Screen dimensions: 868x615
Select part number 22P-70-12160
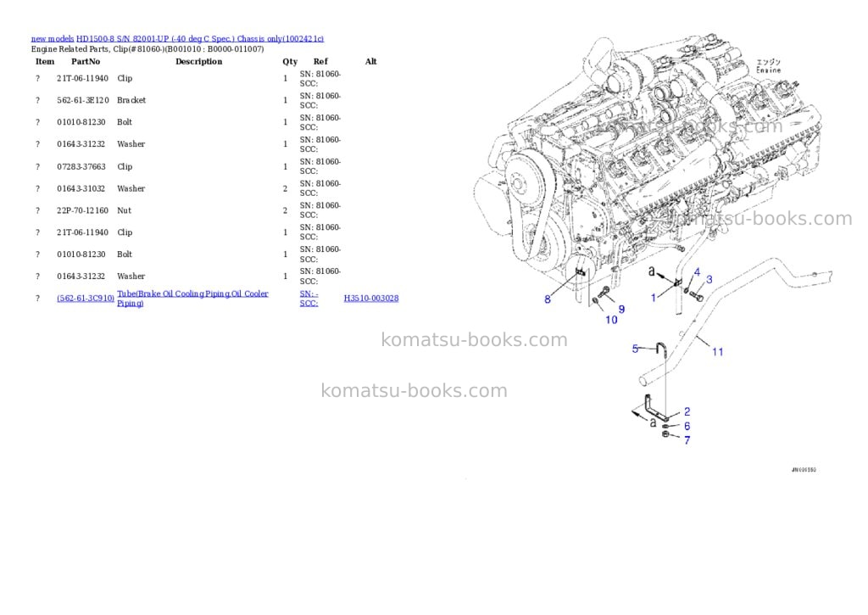pos(83,210)
